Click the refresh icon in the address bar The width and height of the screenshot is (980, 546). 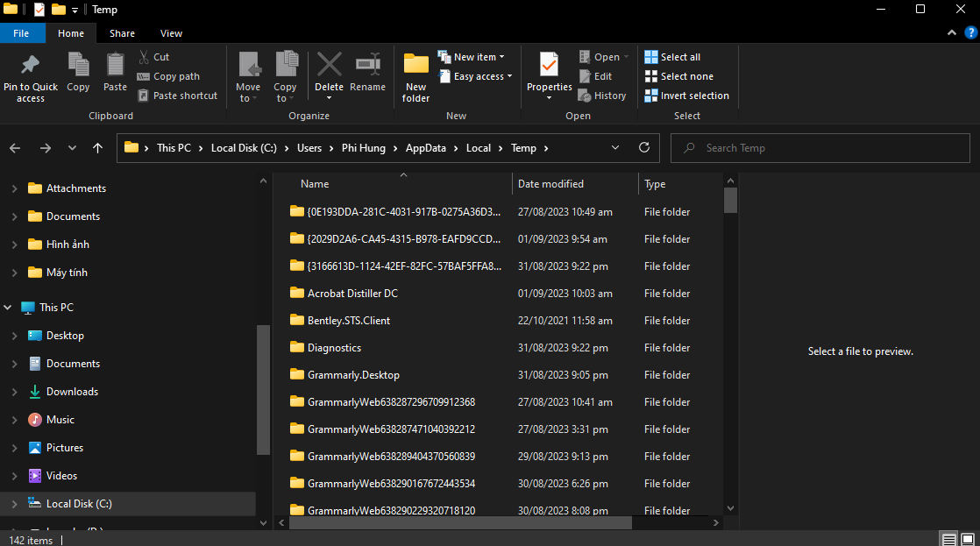point(643,147)
